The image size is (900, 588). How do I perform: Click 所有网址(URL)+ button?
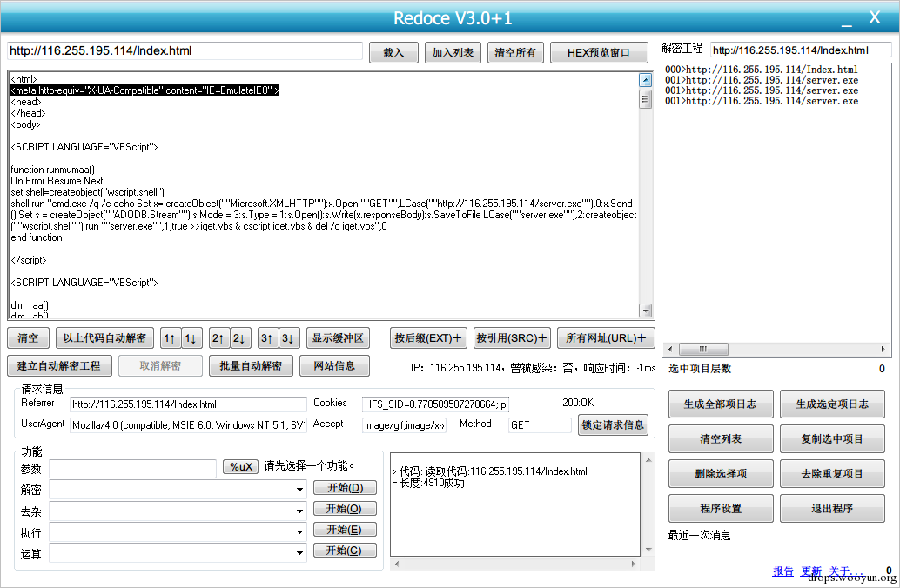(606, 337)
